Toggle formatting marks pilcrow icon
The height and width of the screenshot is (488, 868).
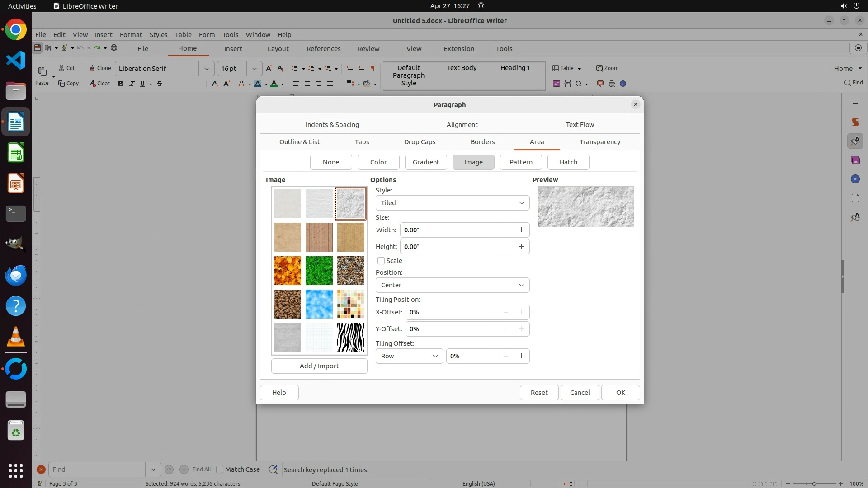pyautogui.click(x=373, y=68)
